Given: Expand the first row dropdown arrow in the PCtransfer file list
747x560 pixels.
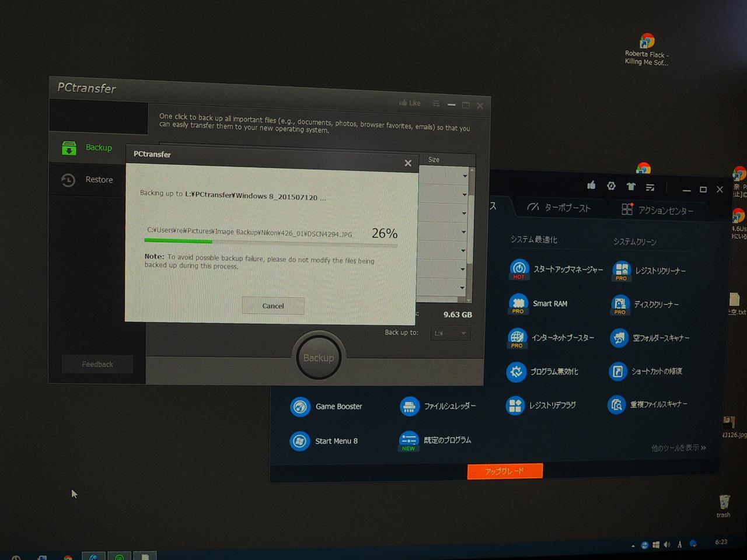Looking at the screenshot, I should click(x=465, y=176).
